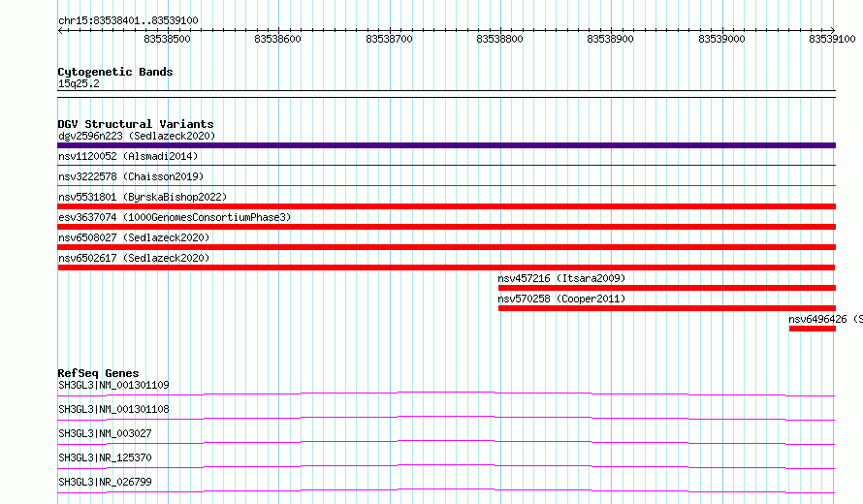This screenshot has width=863, height=504.
Task: Click the red bar of nsv6502617
Action: [446, 268]
